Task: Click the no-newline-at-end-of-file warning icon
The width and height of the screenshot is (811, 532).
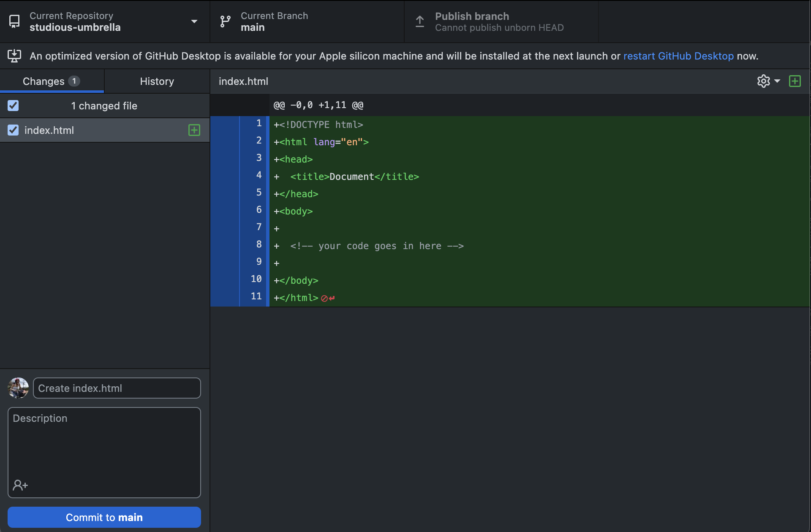Action: (328, 299)
